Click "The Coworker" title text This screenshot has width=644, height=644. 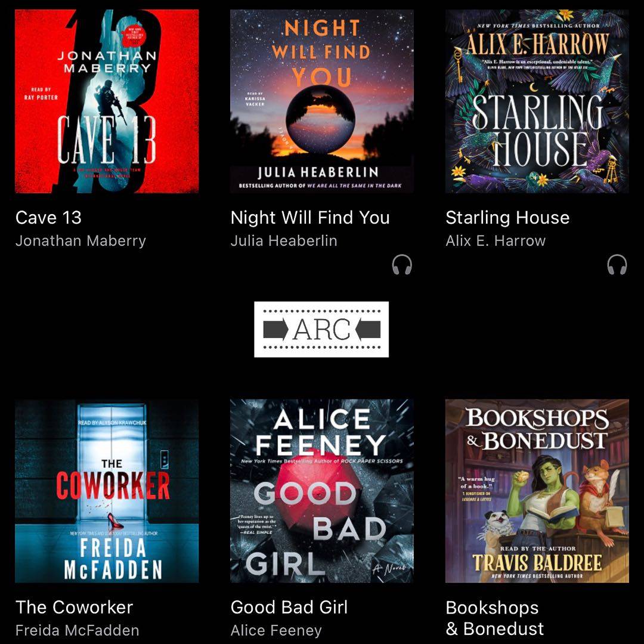coord(75,607)
